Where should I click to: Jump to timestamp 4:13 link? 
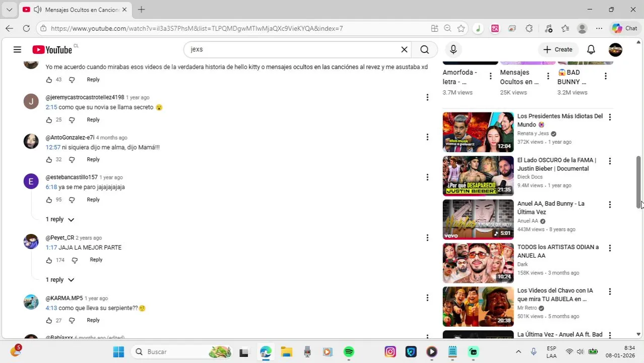tap(51, 308)
